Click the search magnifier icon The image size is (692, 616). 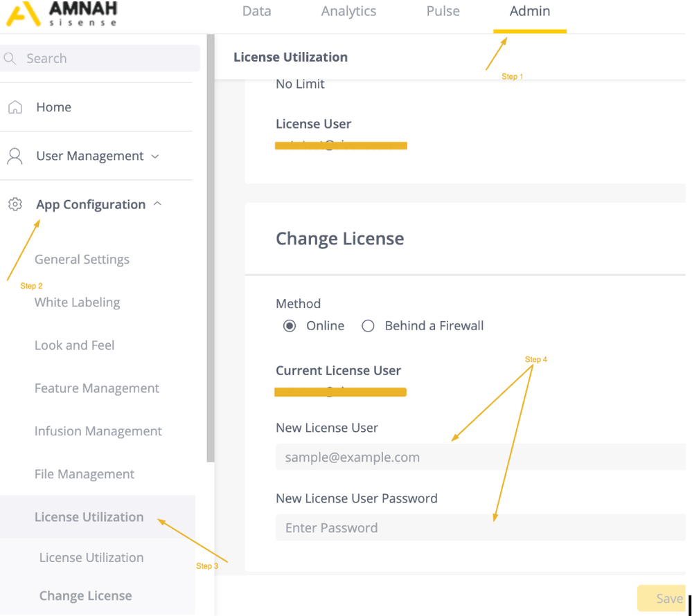click(x=10, y=59)
